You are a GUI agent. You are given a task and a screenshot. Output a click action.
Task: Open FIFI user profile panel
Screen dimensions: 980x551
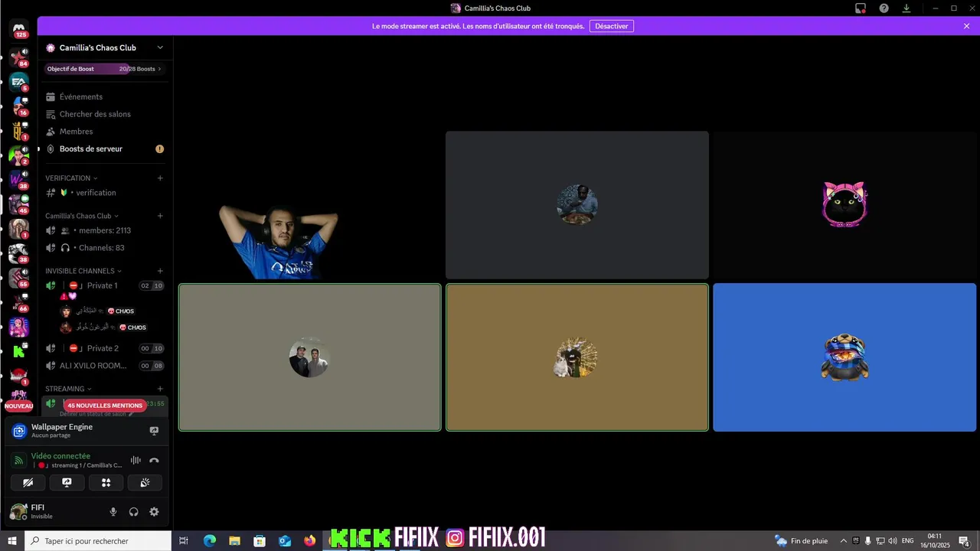point(54,511)
